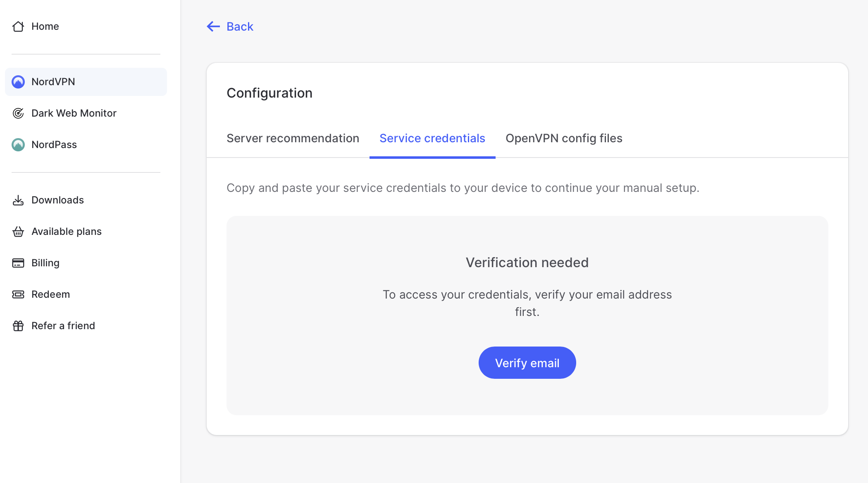Image resolution: width=868 pixels, height=483 pixels.
Task: Click the NordVPN logo icon
Action: [18, 82]
